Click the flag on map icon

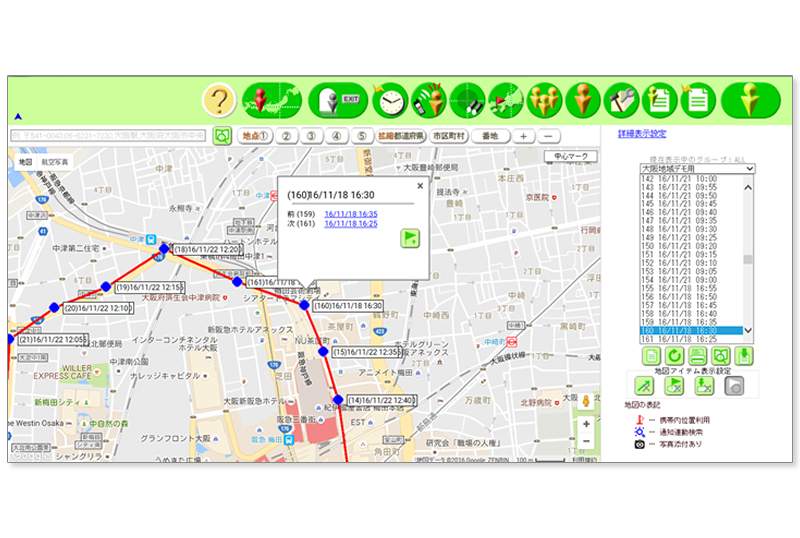pyautogui.click(x=506, y=101)
